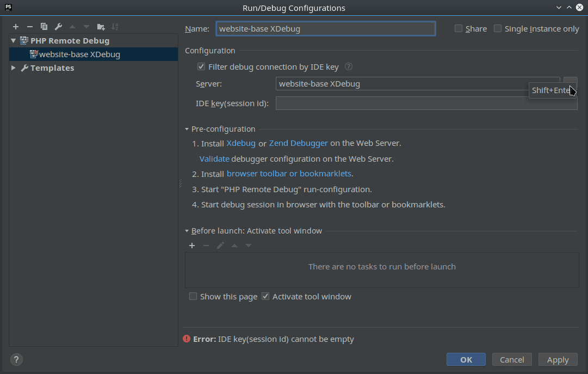Image resolution: width=588 pixels, height=374 pixels.
Task: Check the Show this page option
Action: (193, 296)
